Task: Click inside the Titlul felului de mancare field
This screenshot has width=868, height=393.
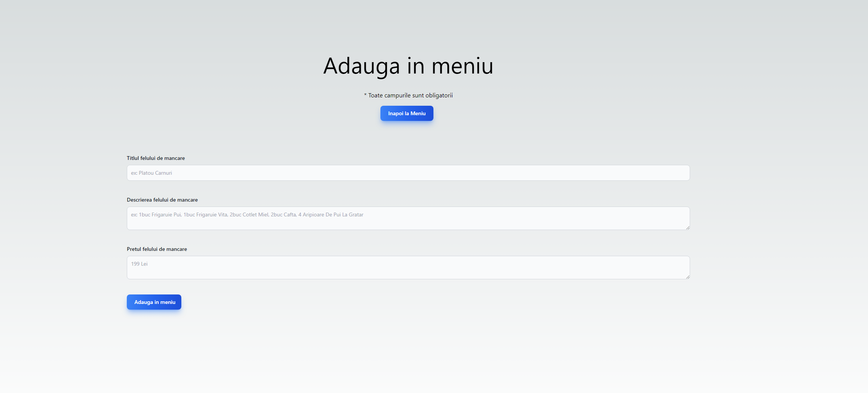Action: [x=408, y=173]
